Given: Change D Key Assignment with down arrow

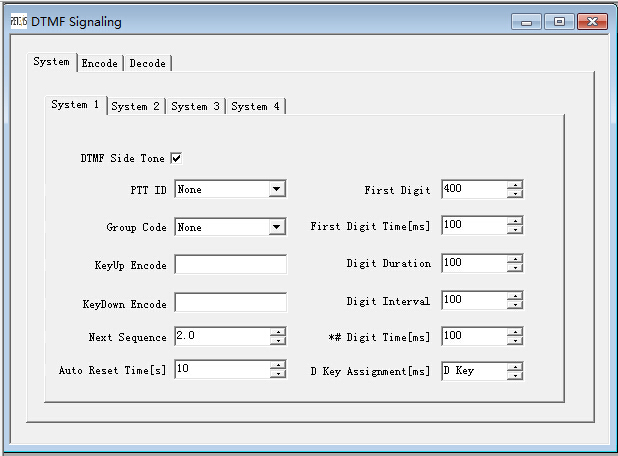Looking at the screenshot, I should pyautogui.click(x=514, y=375).
